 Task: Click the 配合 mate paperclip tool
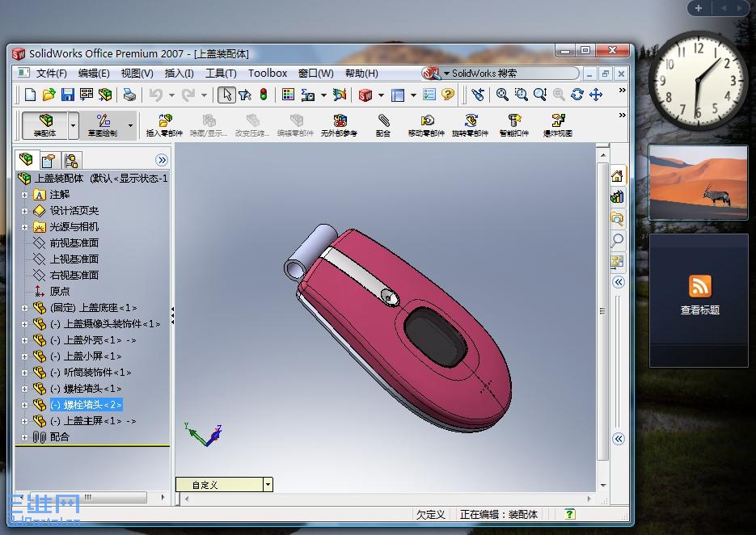pyautogui.click(x=382, y=125)
